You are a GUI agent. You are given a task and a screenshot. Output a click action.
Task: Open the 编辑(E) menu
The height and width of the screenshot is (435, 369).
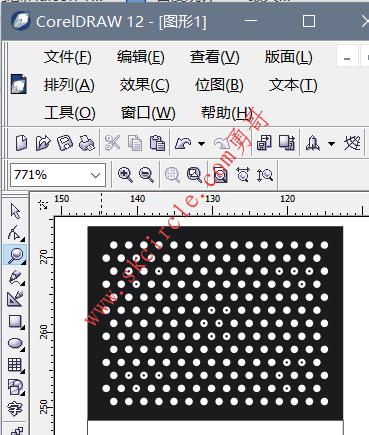(141, 57)
